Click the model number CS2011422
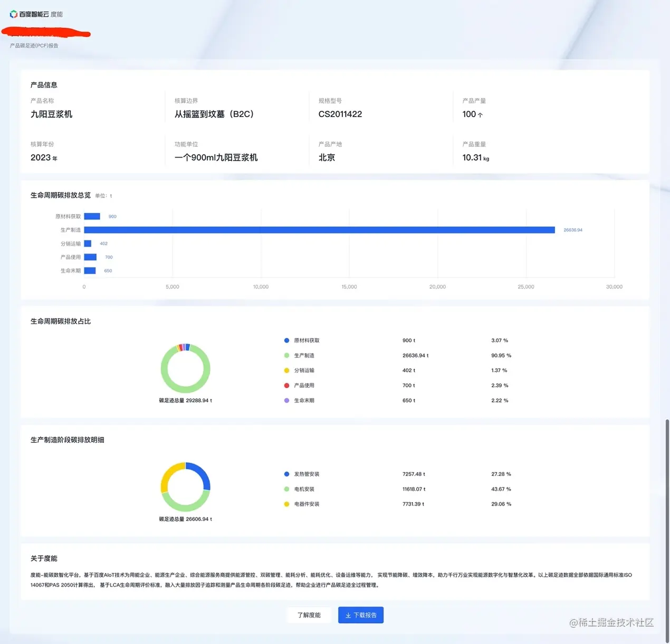The height and width of the screenshot is (644, 670). [x=340, y=114]
